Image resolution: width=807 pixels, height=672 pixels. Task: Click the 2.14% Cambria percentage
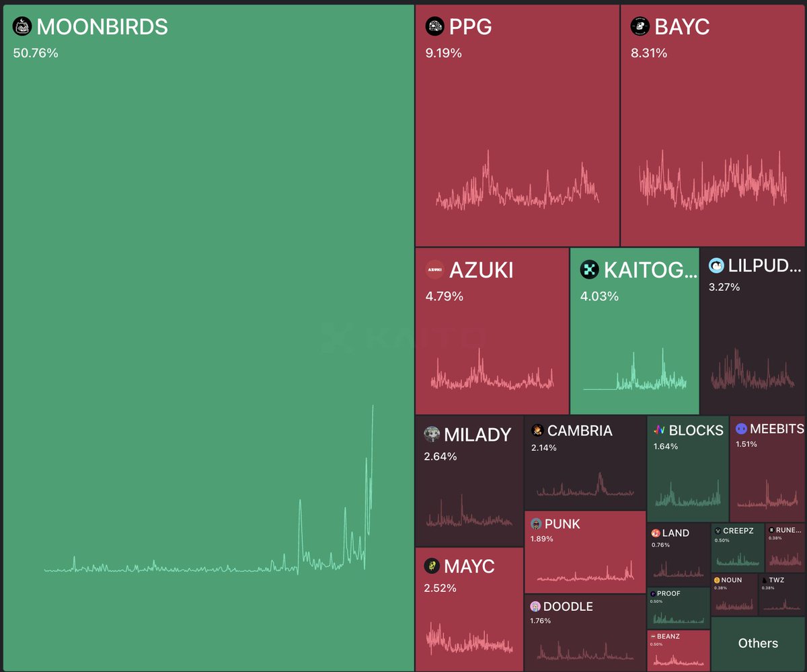pyautogui.click(x=544, y=448)
